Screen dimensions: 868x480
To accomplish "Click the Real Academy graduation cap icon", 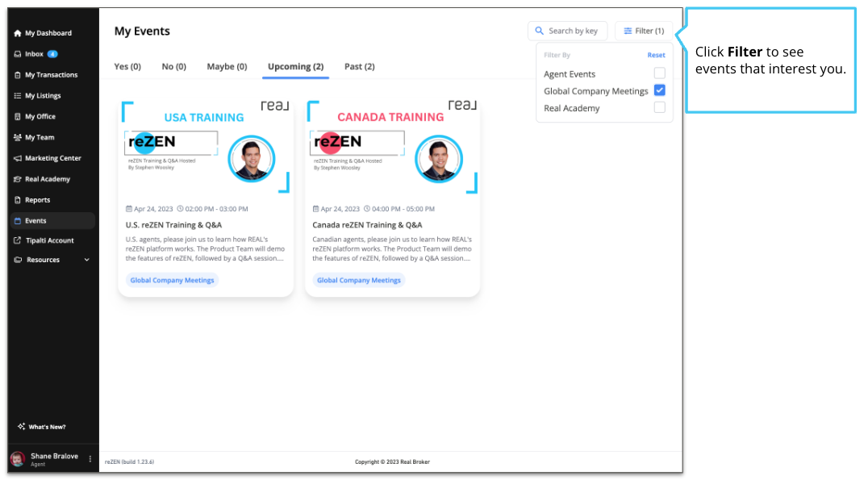I will 18,179.
